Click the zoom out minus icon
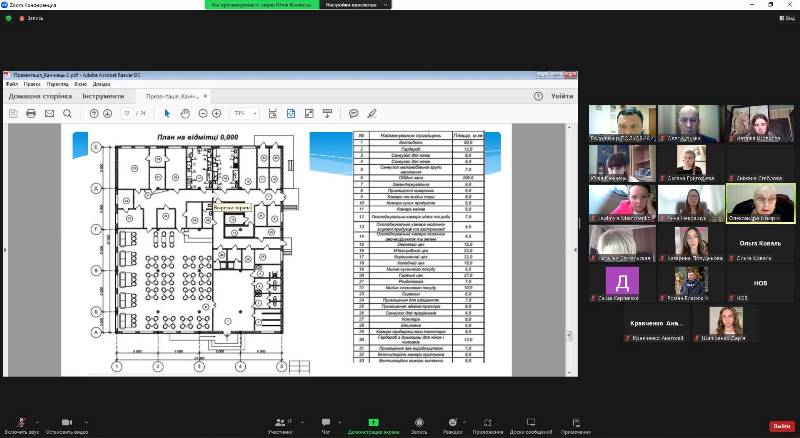The width and height of the screenshot is (800, 438). pyautogui.click(x=203, y=114)
